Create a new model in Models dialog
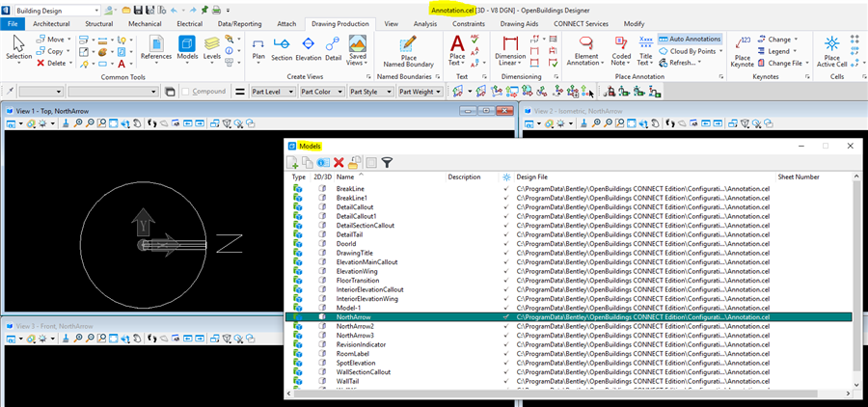The width and height of the screenshot is (868, 407). pos(292,162)
